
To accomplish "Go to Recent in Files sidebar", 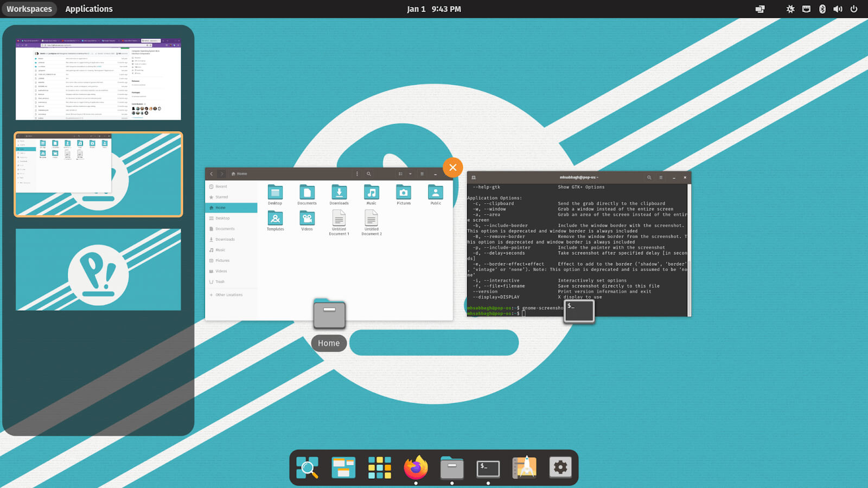I will coord(232,187).
